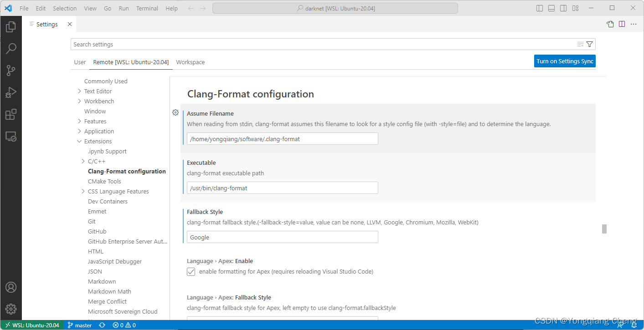644x330 pixels.
Task: Open the Manage gear menu
Action: pos(11,308)
